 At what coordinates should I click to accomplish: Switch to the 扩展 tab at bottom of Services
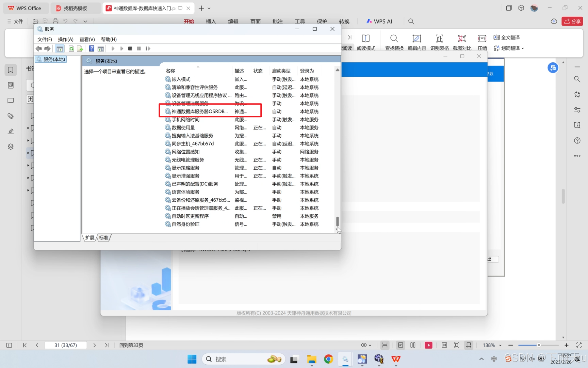pos(90,237)
